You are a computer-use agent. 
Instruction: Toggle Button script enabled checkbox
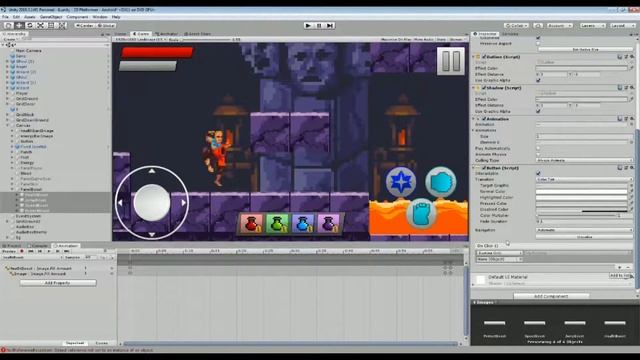coord(484,168)
